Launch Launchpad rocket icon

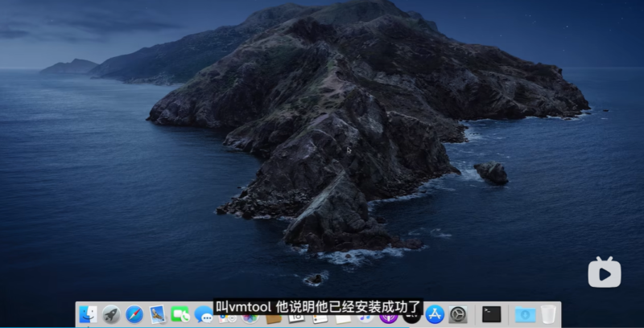(x=111, y=314)
